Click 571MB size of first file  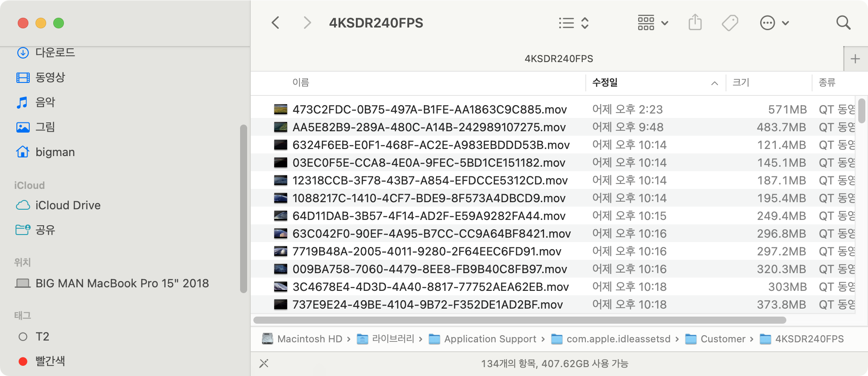pyautogui.click(x=787, y=110)
